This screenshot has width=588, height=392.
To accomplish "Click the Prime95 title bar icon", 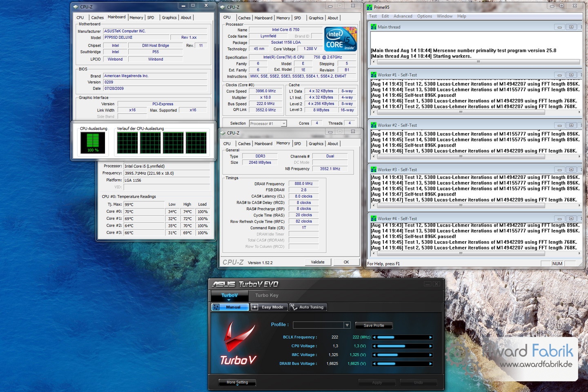I will pos(369,7).
